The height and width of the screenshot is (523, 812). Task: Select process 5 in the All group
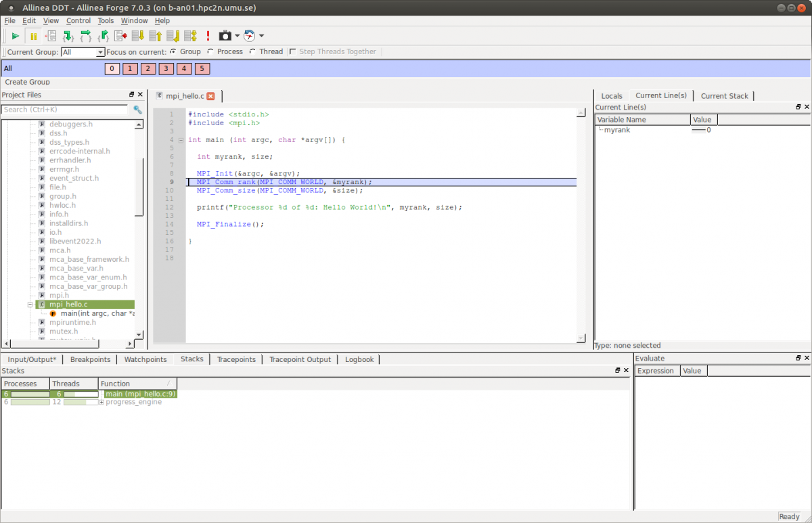click(x=202, y=68)
